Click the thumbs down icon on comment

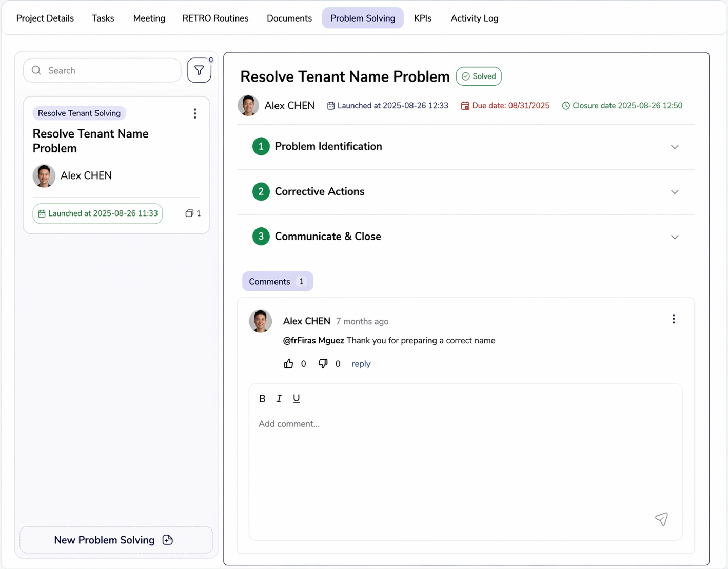(x=323, y=364)
